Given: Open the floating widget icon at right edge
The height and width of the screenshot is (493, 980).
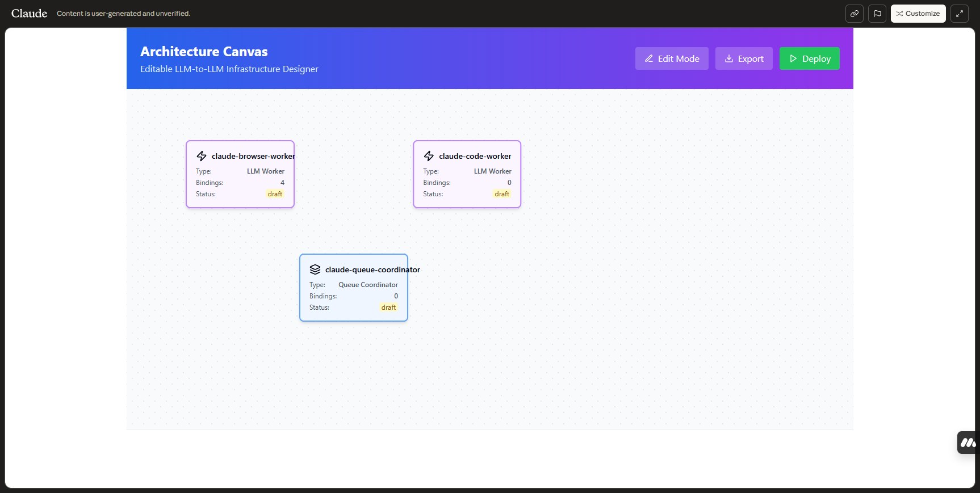Looking at the screenshot, I should click(968, 443).
